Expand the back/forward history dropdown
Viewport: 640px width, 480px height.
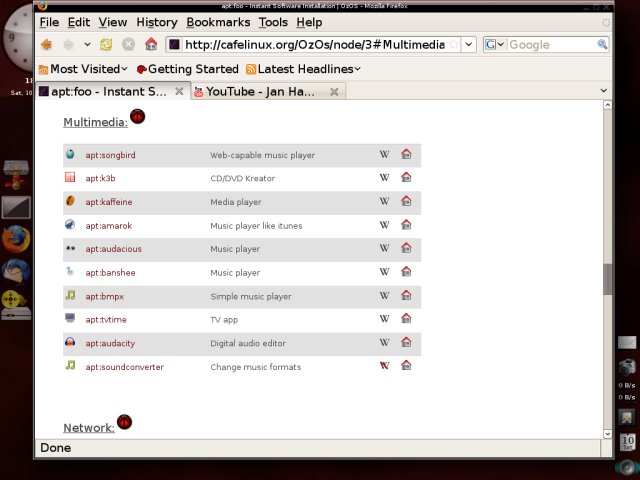[87, 44]
